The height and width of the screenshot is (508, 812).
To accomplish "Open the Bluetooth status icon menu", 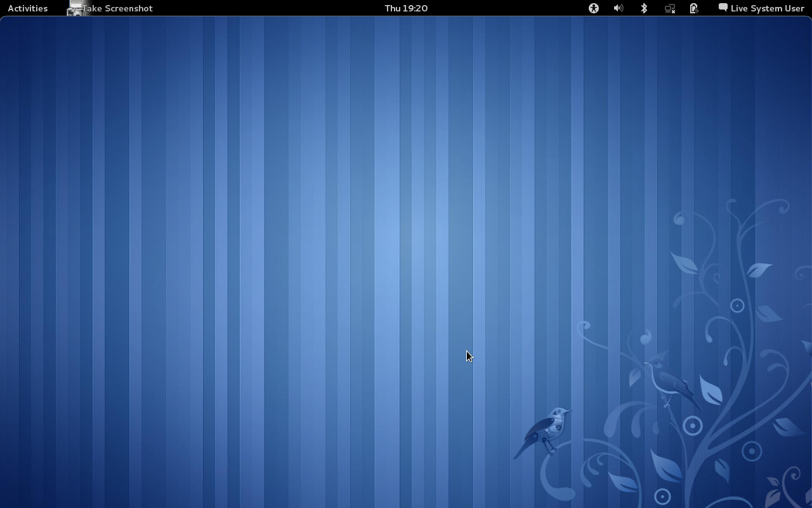I will [644, 8].
